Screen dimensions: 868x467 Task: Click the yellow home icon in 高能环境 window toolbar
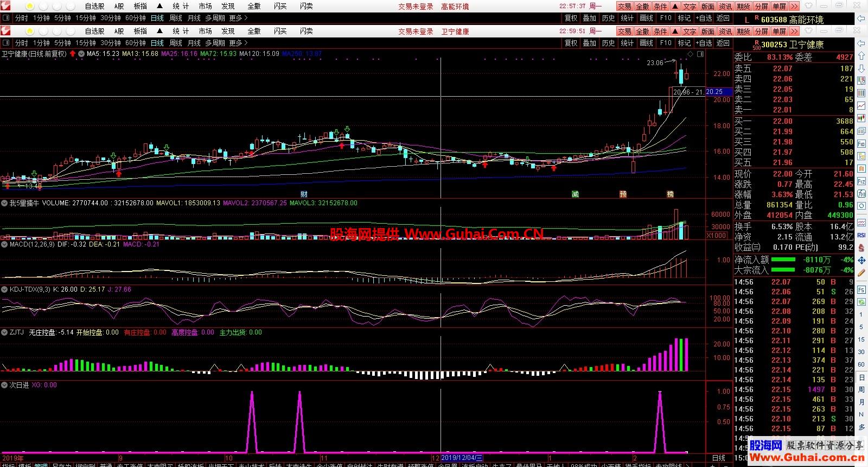pos(29,6)
